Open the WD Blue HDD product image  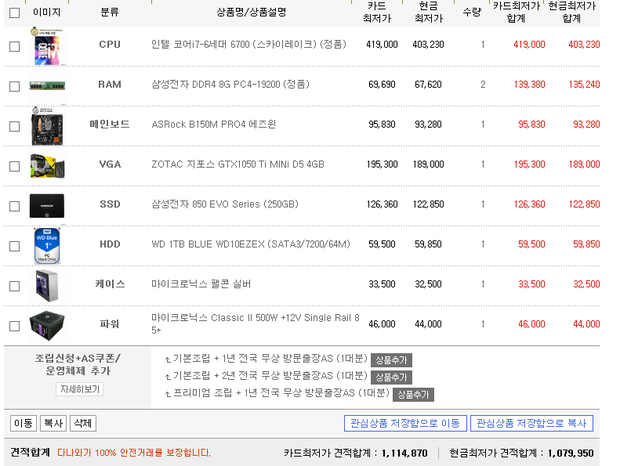pos(47,245)
